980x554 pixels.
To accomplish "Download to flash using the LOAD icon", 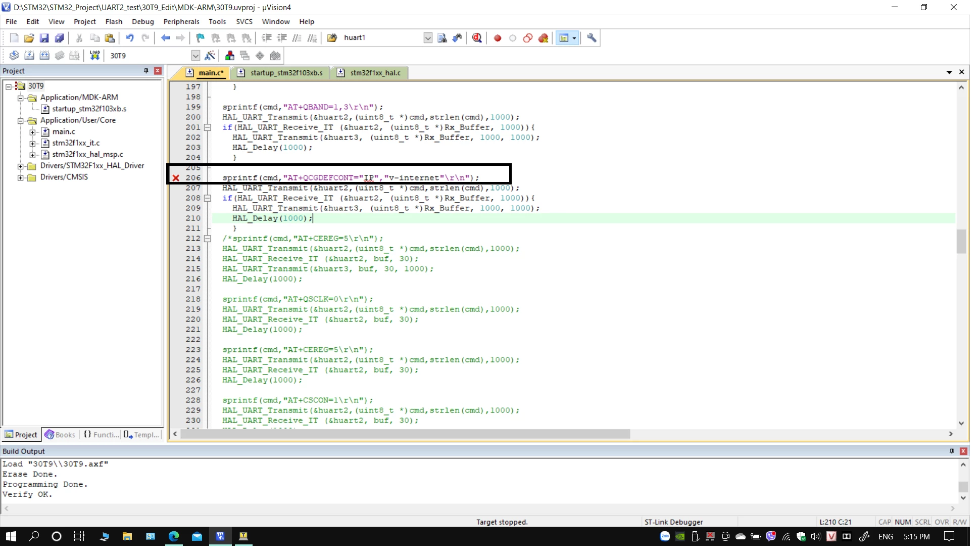I will (95, 56).
